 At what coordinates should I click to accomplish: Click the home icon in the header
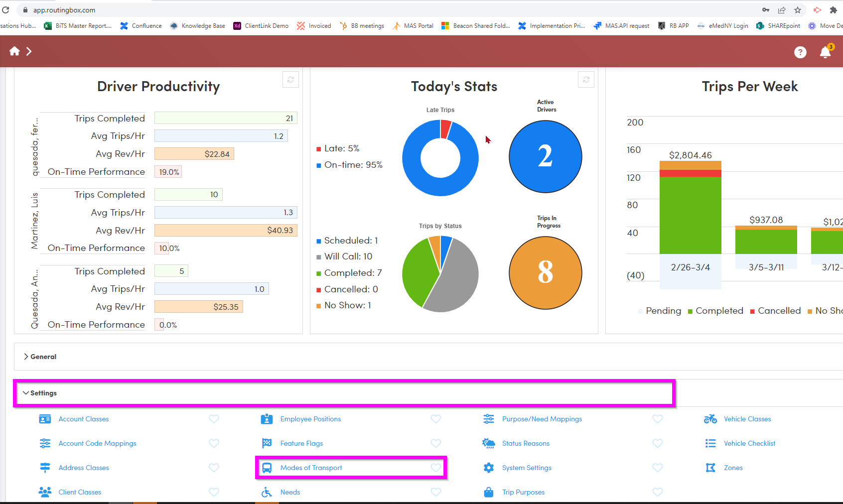pos(14,51)
